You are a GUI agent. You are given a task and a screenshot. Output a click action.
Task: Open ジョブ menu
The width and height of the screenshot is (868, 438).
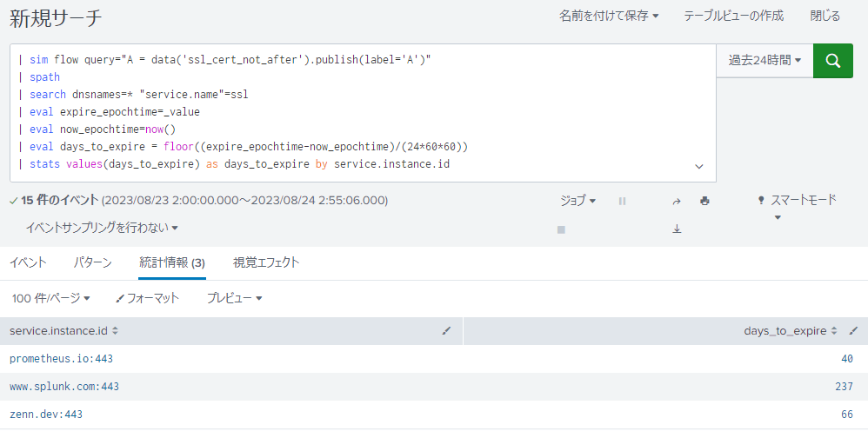(578, 201)
